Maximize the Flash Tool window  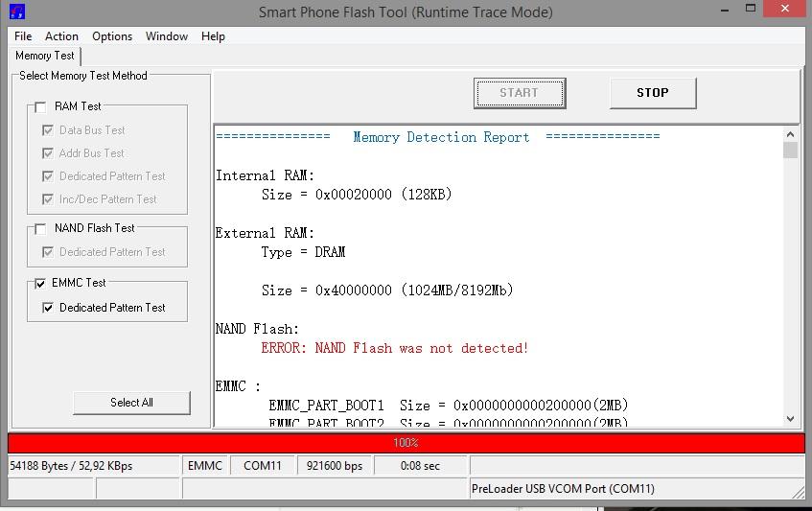click(x=751, y=9)
